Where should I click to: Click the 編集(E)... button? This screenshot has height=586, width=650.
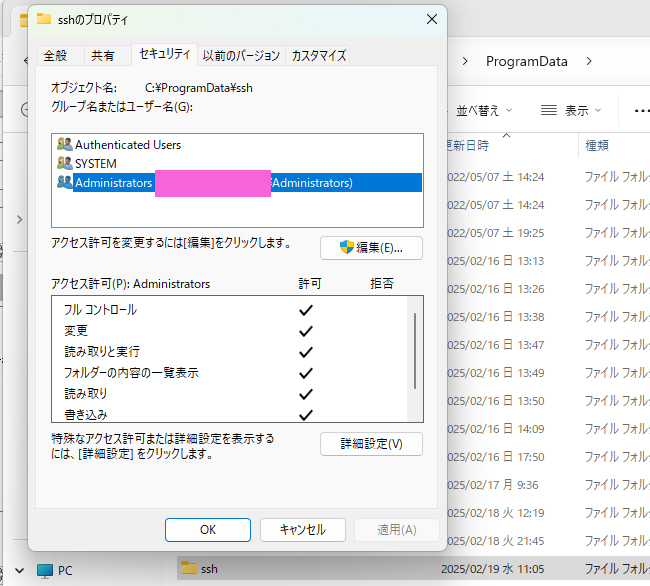click(x=371, y=248)
